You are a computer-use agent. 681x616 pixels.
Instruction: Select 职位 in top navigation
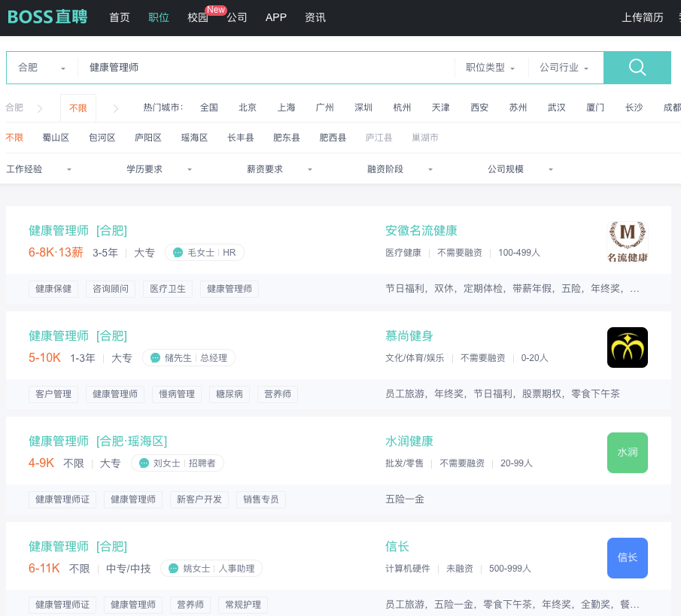click(159, 17)
